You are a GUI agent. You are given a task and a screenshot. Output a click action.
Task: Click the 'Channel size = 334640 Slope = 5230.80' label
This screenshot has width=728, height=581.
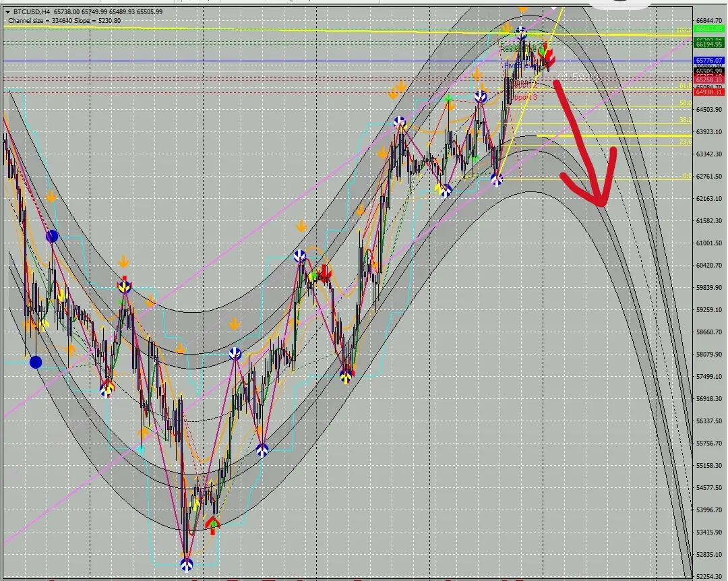(65, 21)
